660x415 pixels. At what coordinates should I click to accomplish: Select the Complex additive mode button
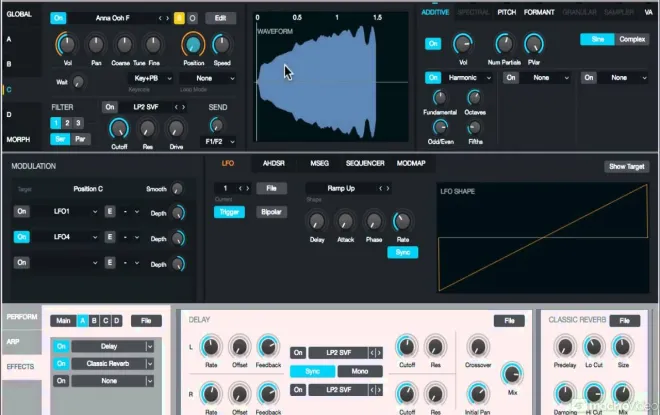[632, 39]
